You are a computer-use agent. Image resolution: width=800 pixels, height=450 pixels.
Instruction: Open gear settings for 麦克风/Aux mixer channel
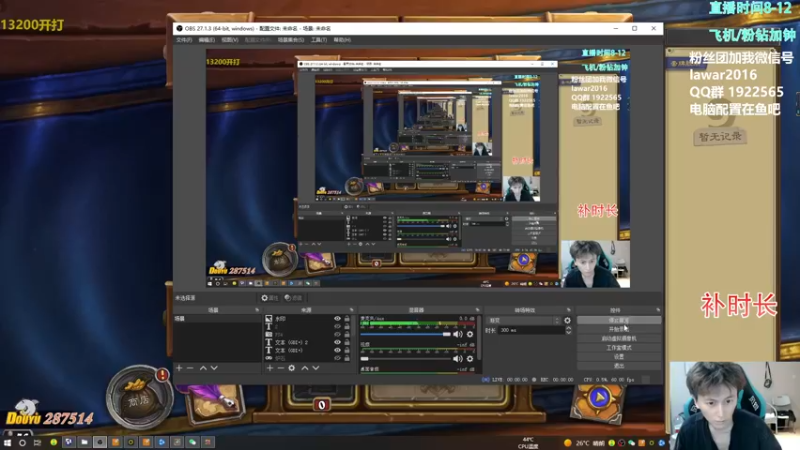470,334
